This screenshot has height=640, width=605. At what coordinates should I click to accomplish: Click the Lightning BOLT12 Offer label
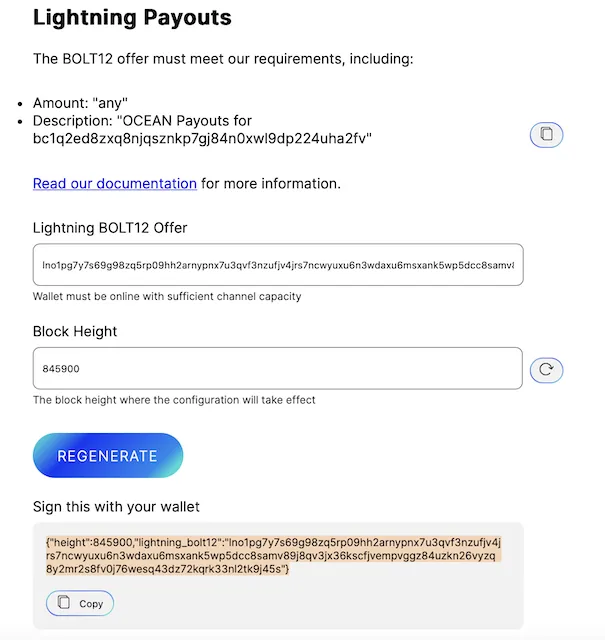pos(110,228)
